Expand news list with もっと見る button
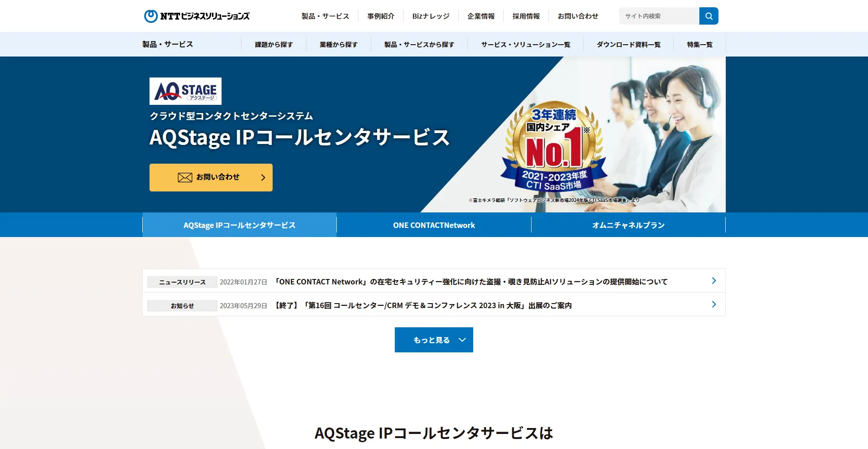Screen dimensions: 868x449 [x=434, y=340]
